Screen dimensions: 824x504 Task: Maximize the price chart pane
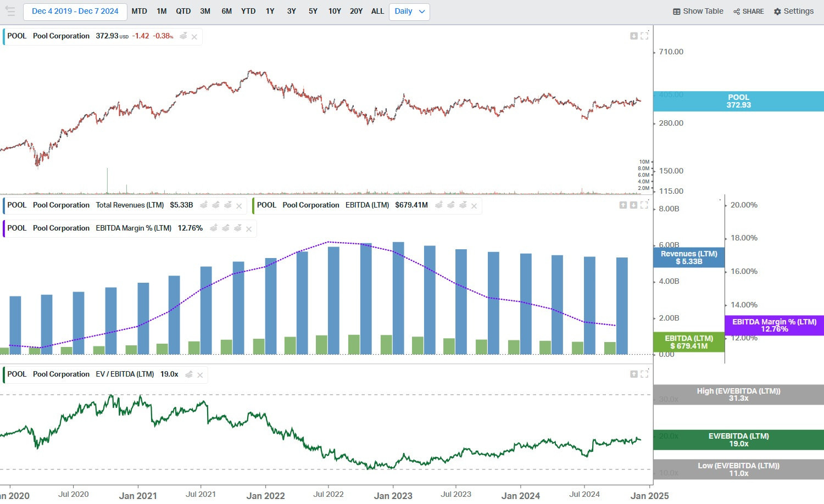tap(644, 36)
